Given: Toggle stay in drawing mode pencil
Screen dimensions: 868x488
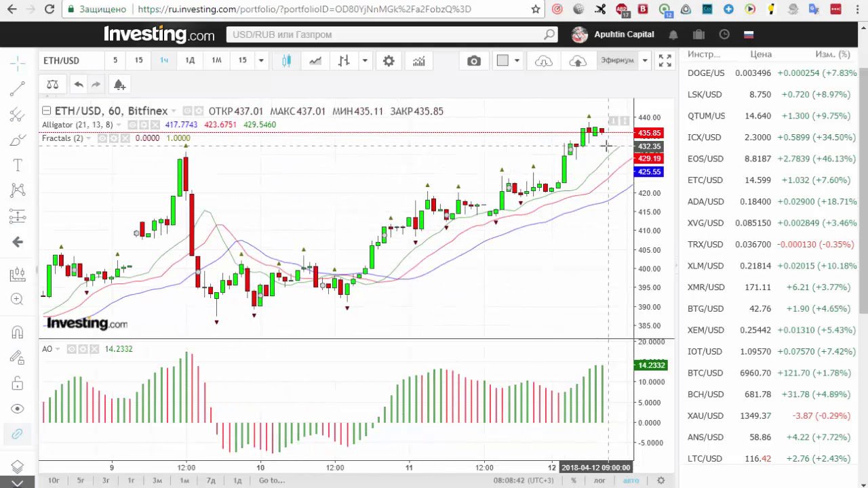Looking at the screenshot, I should (x=18, y=357).
